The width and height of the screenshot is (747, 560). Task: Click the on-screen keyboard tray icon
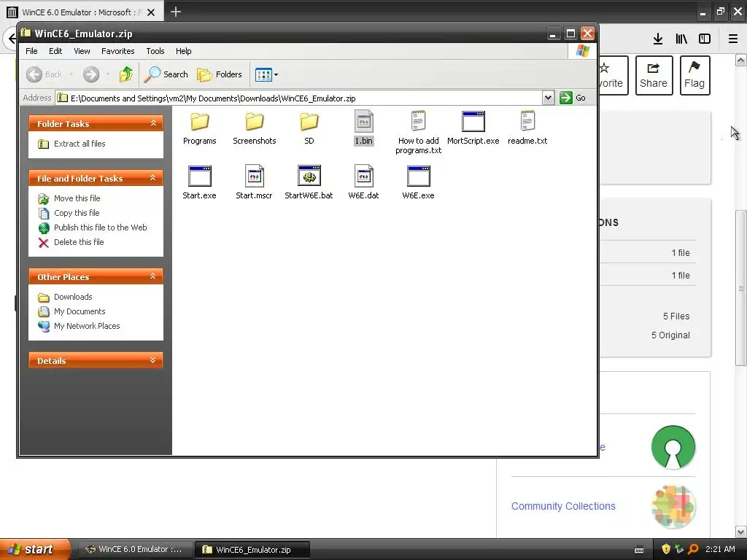tap(639, 550)
